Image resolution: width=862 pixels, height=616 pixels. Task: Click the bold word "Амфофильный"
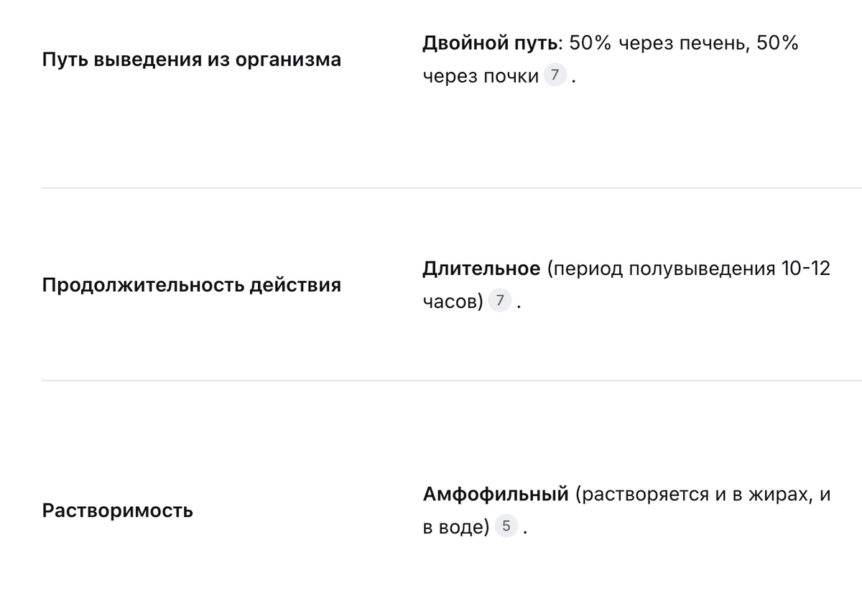pyautogui.click(x=496, y=495)
